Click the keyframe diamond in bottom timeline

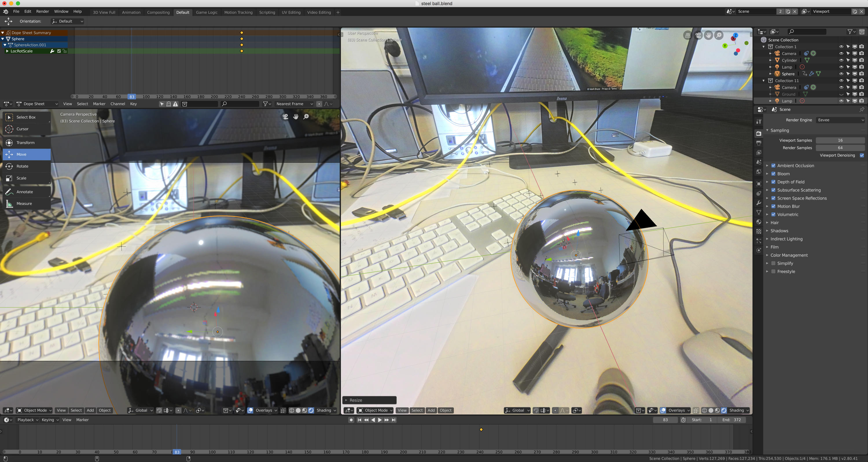pos(481,430)
